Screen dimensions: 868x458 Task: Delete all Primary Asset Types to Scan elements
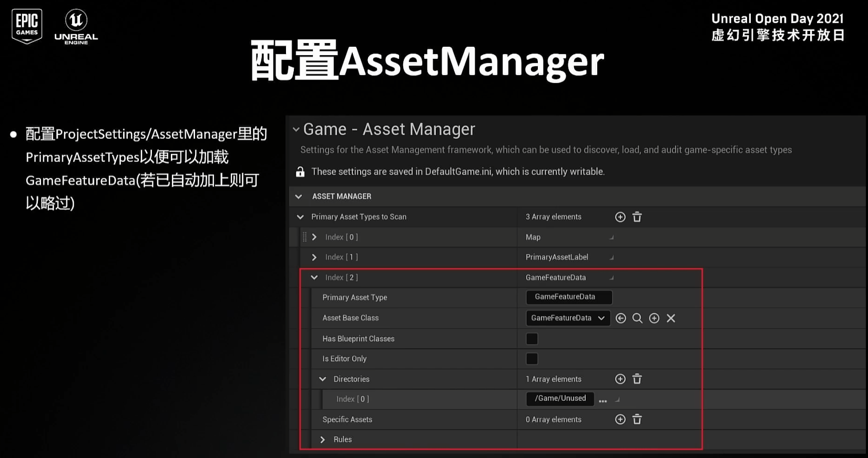pyautogui.click(x=637, y=217)
